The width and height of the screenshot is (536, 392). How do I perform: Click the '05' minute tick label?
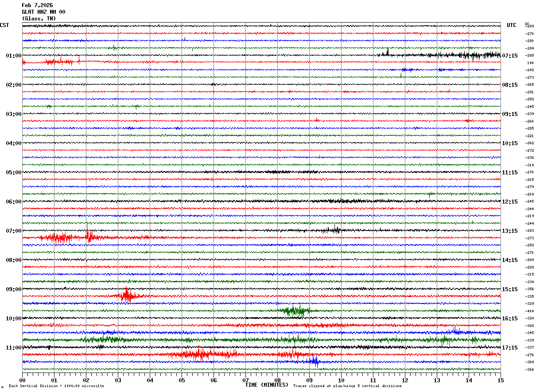182,380
